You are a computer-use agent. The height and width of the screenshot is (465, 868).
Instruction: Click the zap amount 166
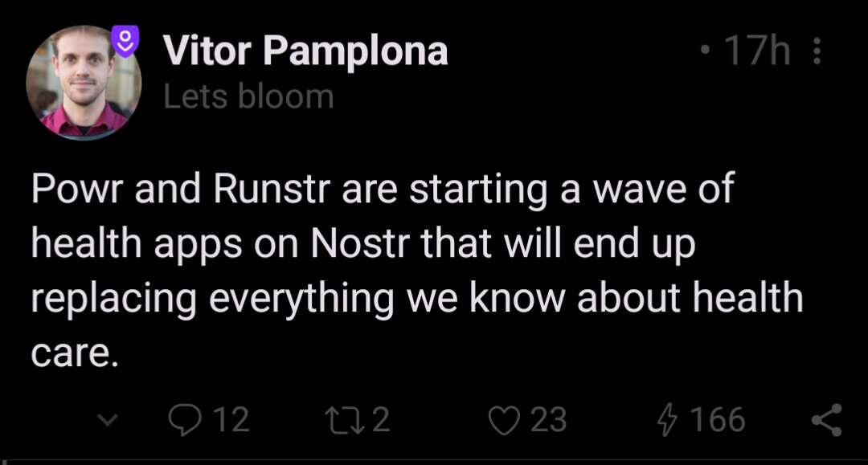(718, 420)
